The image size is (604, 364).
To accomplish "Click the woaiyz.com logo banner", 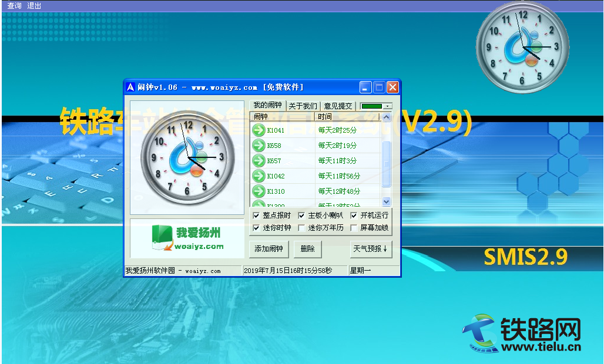I will (x=187, y=238).
